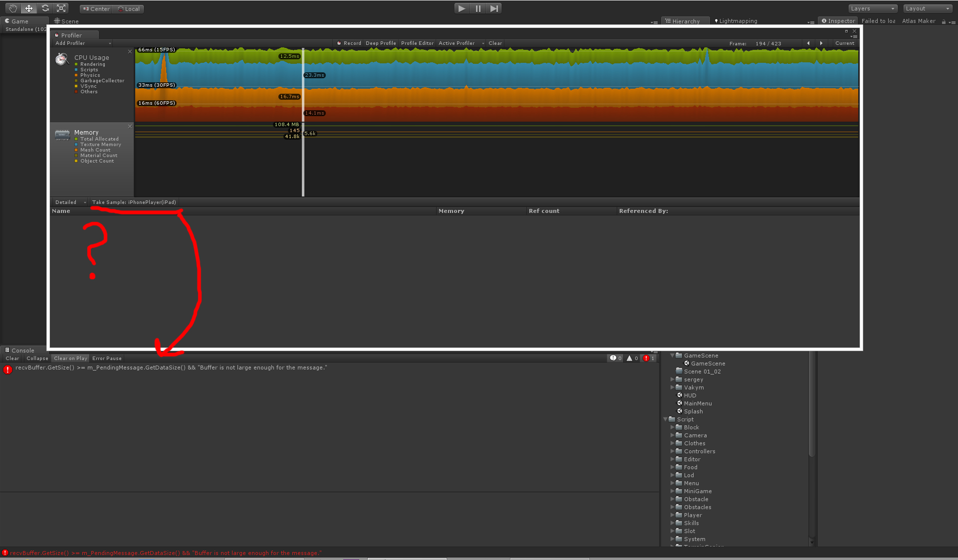Open the Active Profiler dropdown
Screen dimensions: 958x560
[461, 43]
